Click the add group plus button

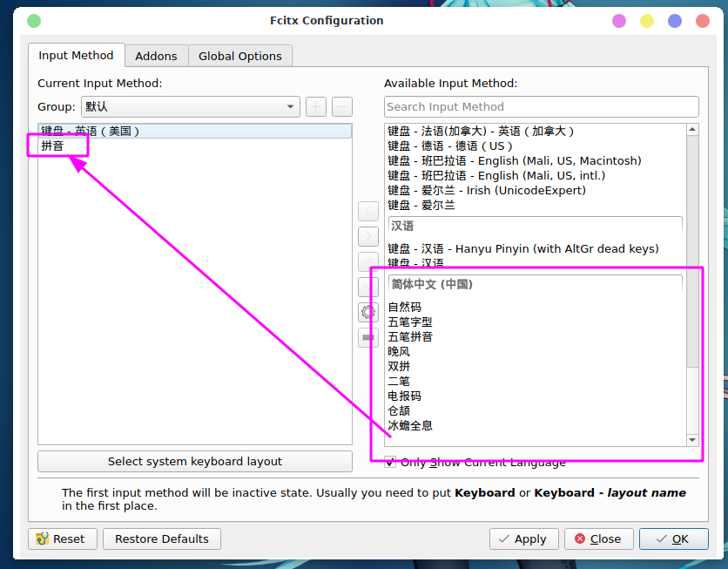(x=315, y=107)
